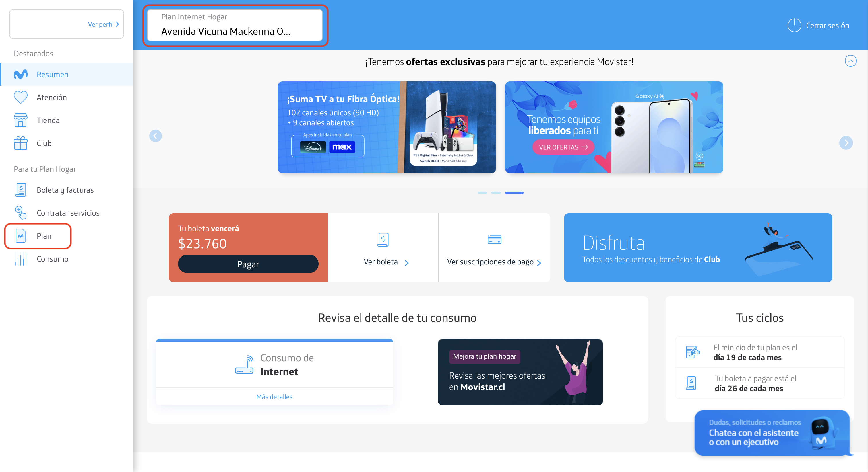Click the arrow next to Ver boleta
The width and height of the screenshot is (868, 472).
[x=407, y=263]
